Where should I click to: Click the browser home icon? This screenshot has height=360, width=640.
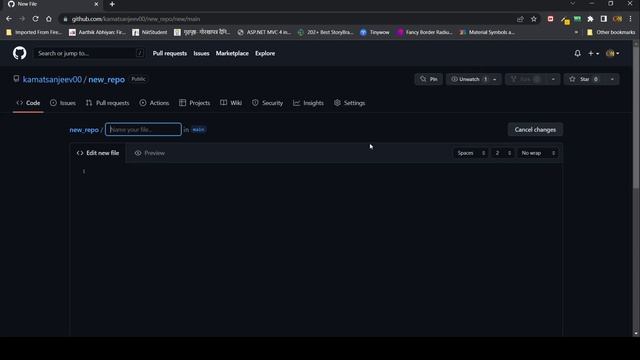(49, 19)
